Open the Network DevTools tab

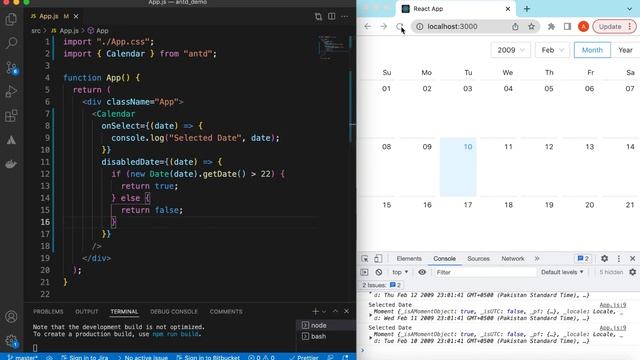point(513,259)
